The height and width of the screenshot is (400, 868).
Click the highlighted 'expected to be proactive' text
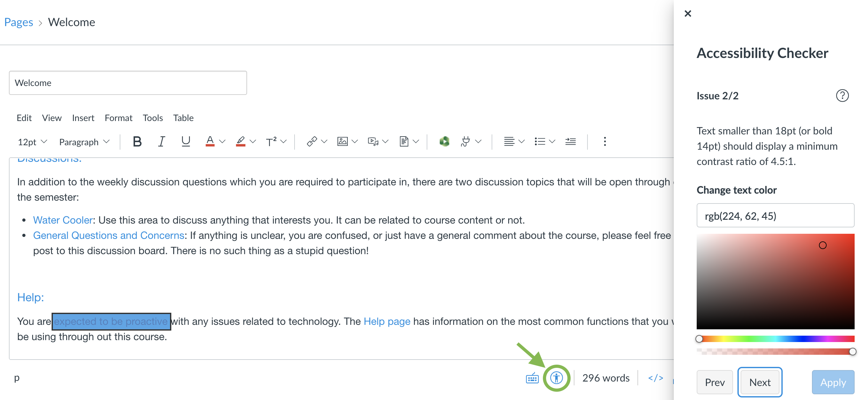pyautogui.click(x=111, y=321)
